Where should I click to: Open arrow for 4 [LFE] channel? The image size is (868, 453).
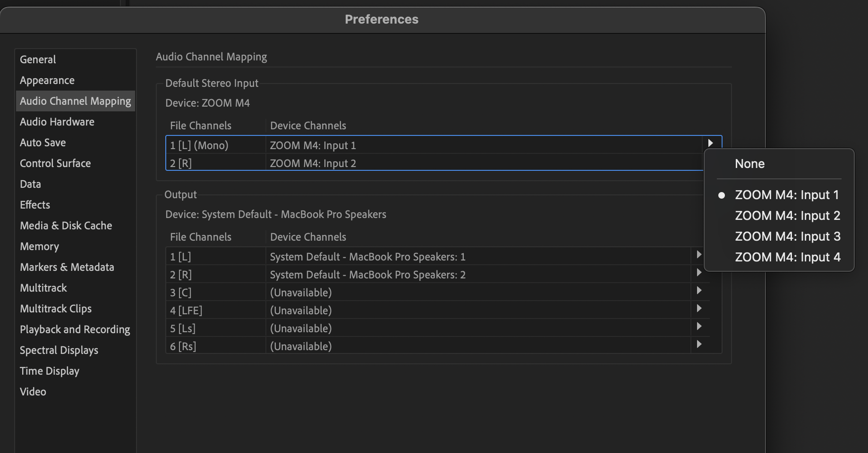coord(699,309)
